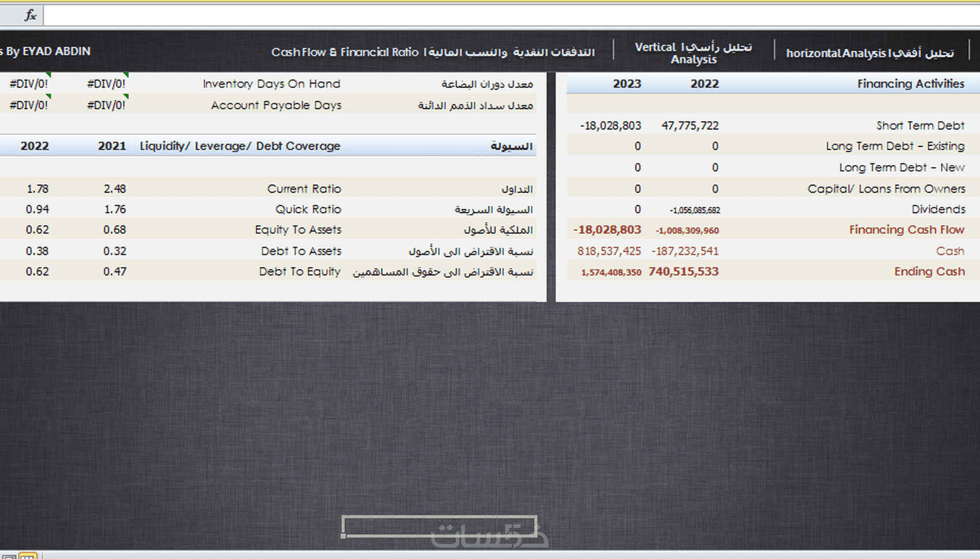Viewport: 980px width, 559px height.
Task: Open Cash Flow & Financial Ratio tab
Action: pos(432,52)
